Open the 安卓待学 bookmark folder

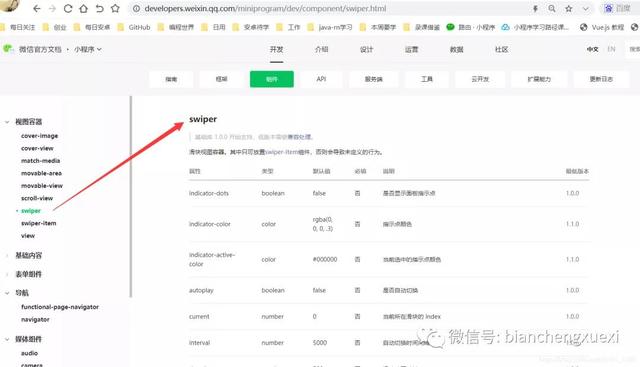(251, 27)
